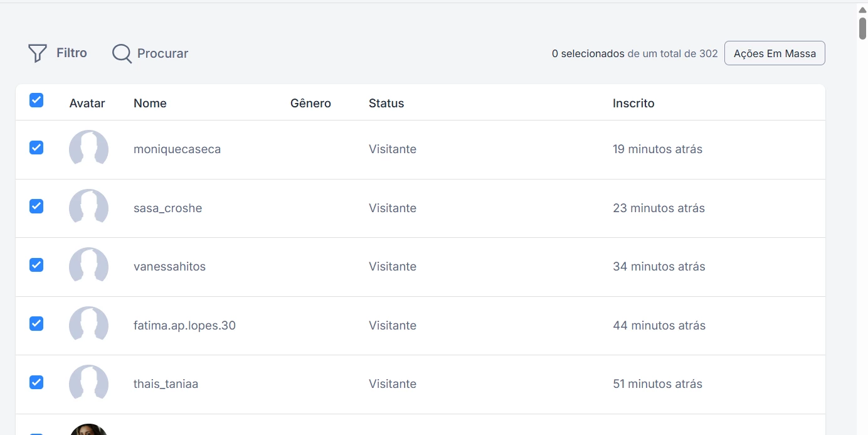
Task: Open the Ações Em Massa dropdown
Action: point(775,53)
